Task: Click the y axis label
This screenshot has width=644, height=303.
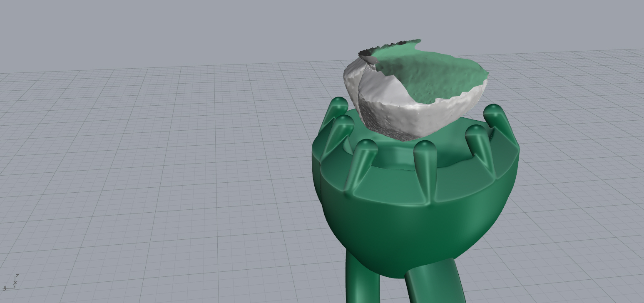Action: [5, 288]
